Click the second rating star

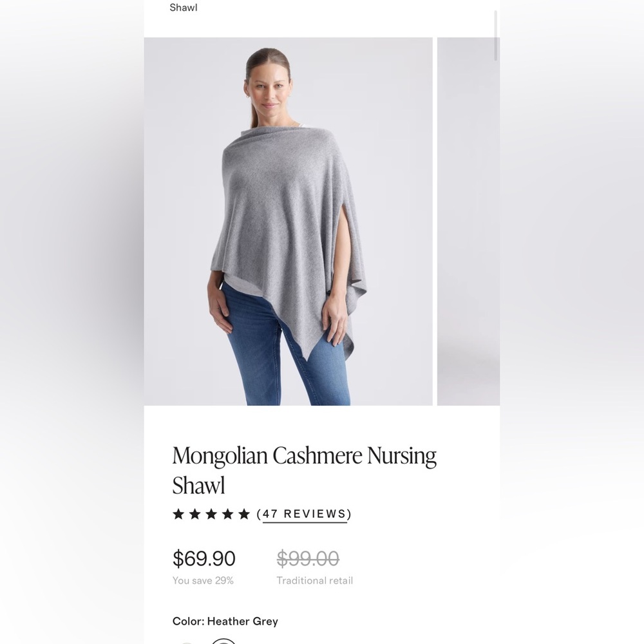click(x=196, y=514)
